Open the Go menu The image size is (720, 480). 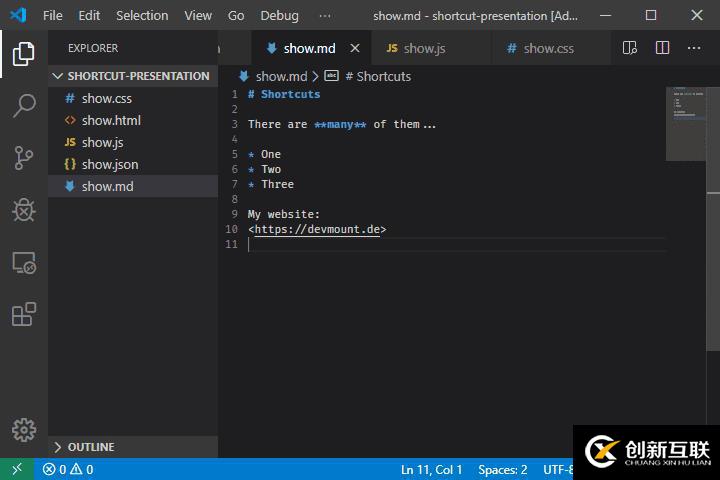[236, 16]
